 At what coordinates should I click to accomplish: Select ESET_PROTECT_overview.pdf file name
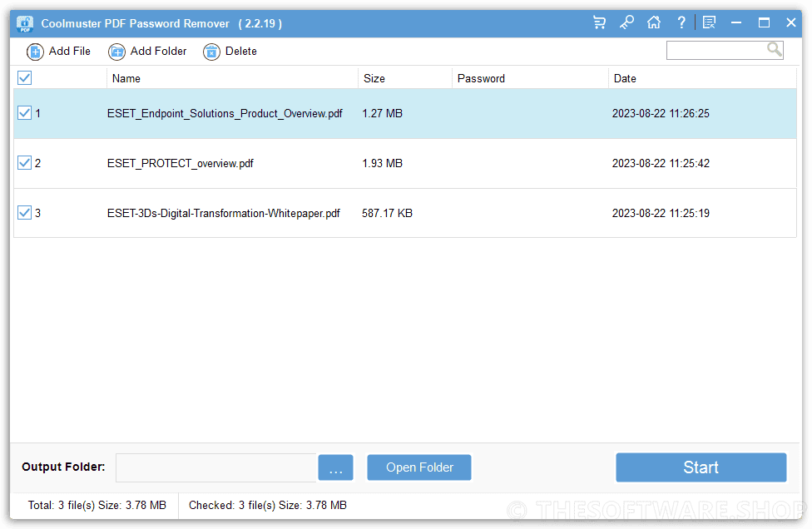pyautogui.click(x=181, y=164)
